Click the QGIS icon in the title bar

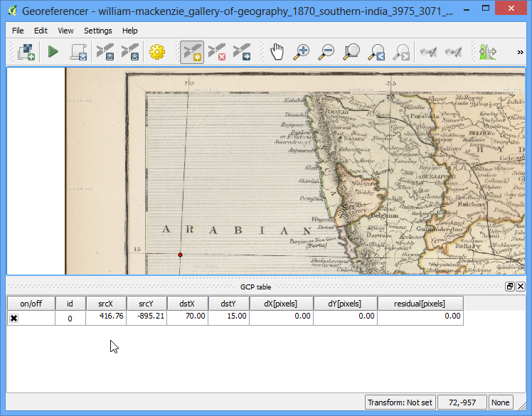pos(12,11)
